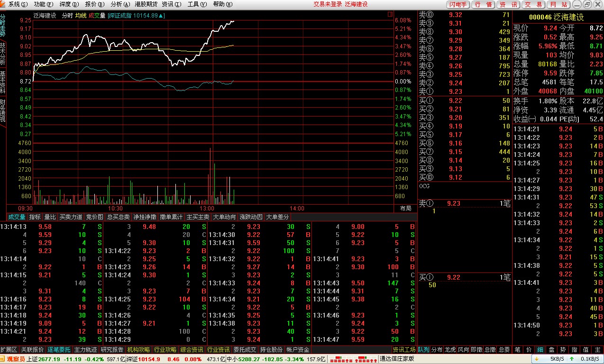
Task: Click the 闪电手 button
Action: point(458,4)
